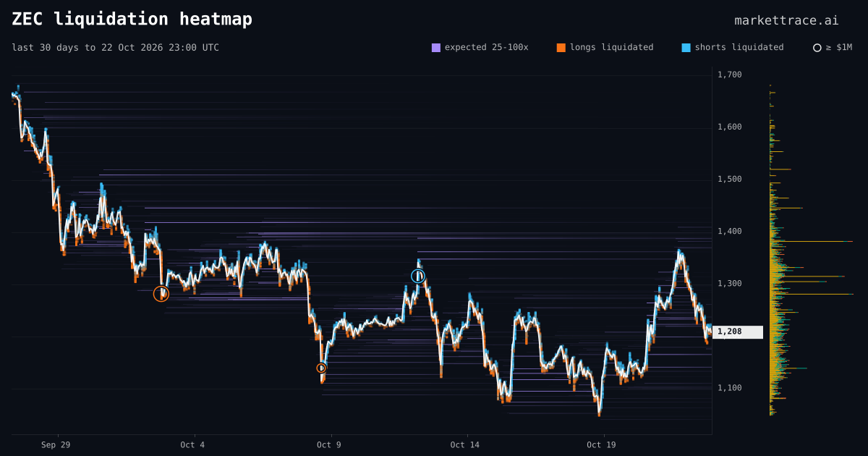This screenshot has width=868, height=456.
Task: Toggle the longs liquidated legend label
Action: pos(611,47)
